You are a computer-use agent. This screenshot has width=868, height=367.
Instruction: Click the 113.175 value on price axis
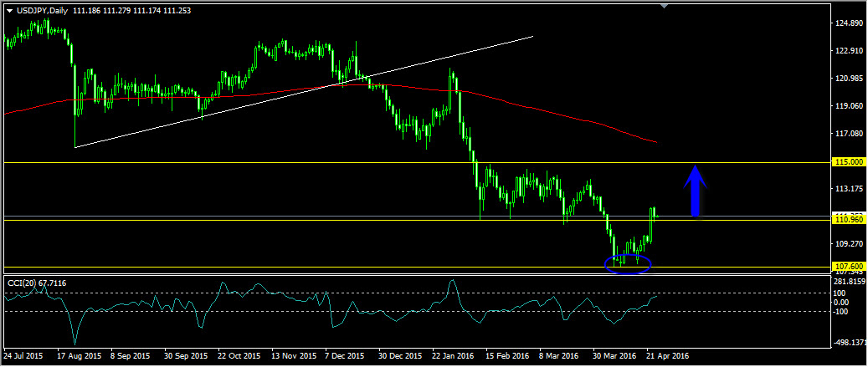click(850, 189)
